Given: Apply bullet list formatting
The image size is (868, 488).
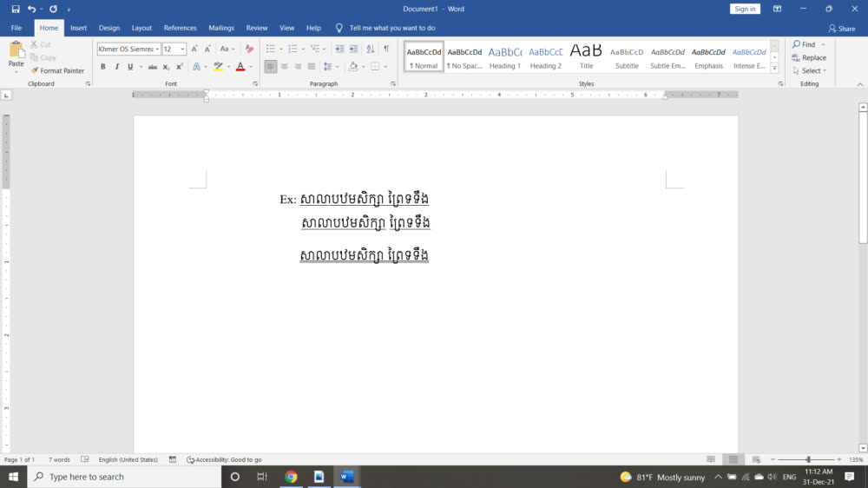Looking at the screenshot, I should (271, 49).
